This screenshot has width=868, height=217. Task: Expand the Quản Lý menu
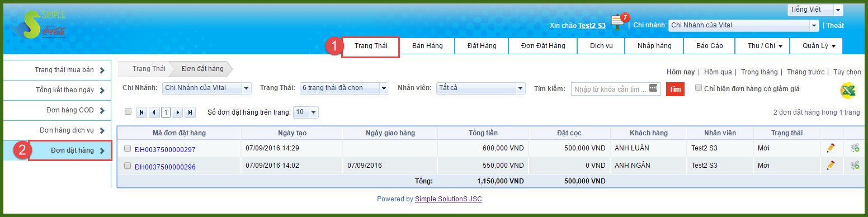[816, 46]
